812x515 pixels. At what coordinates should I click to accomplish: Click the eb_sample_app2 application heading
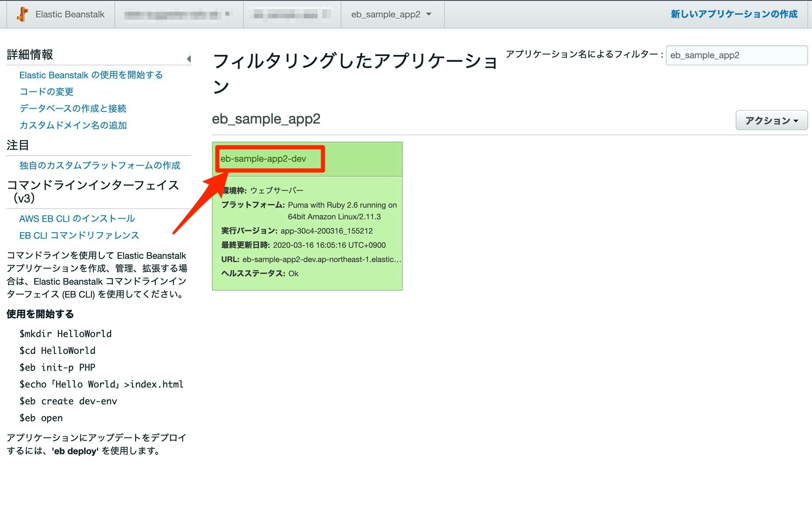coord(266,119)
